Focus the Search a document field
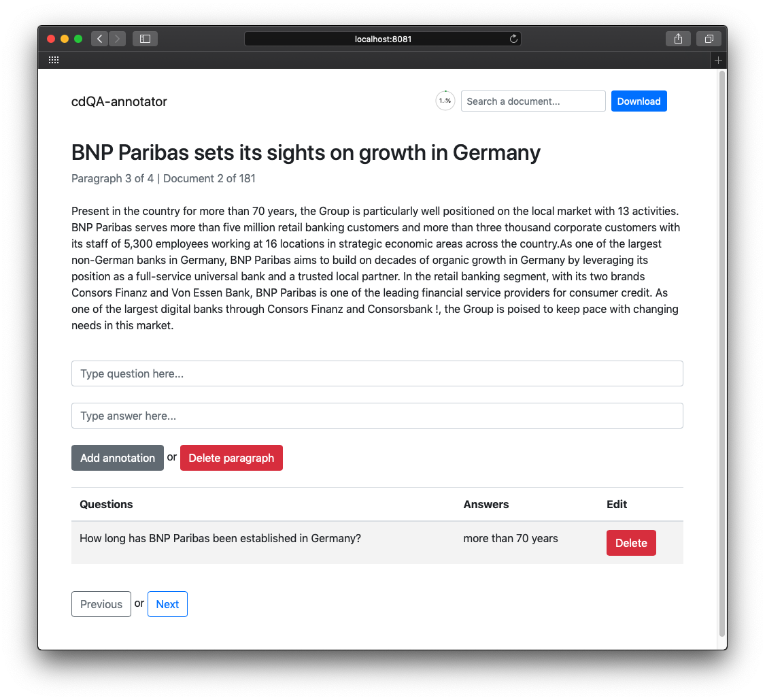The width and height of the screenshot is (765, 700). [532, 101]
